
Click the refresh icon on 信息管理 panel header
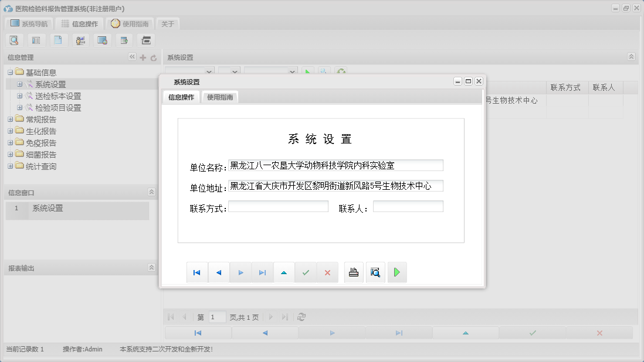click(x=152, y=57)
